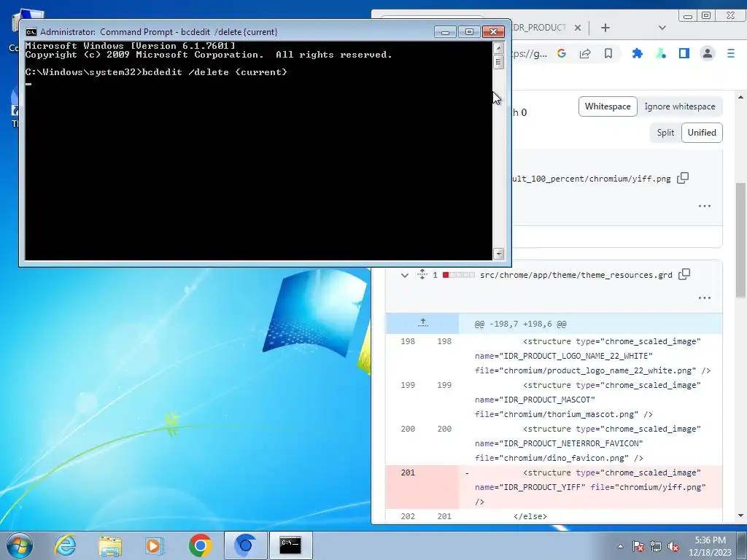Click the Command Prompt system menu icon
The image size is (747, 560).
click(x=31, y=32)
